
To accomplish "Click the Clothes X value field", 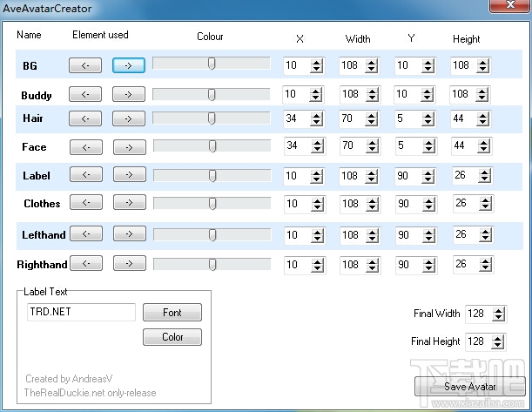I will (x=297, y=204).
